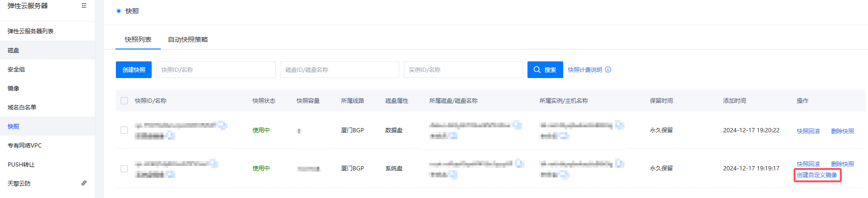This screenshot has width=868, height=198.
Task: Copy the second row's snapshot ID
Action: point(213,164)
